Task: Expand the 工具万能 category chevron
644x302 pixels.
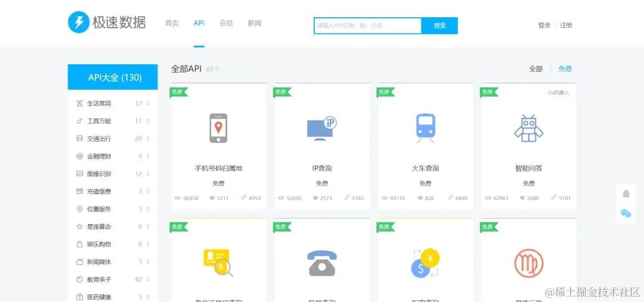Action: tap(148, 121)
